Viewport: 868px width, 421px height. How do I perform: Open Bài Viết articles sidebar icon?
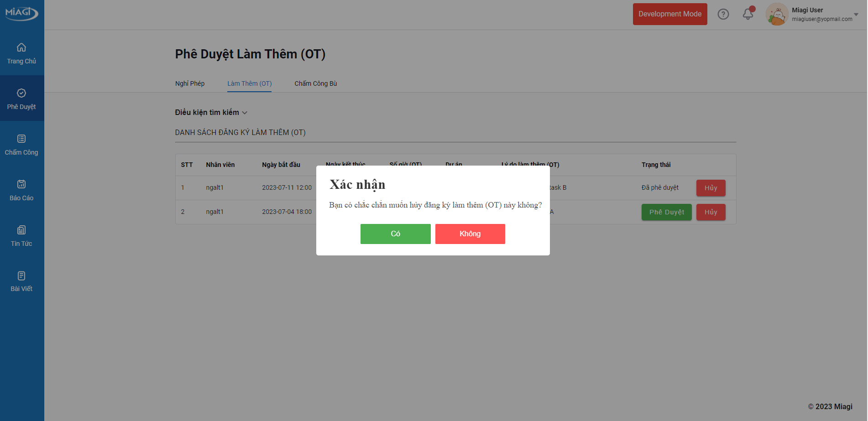(x=21, y=275)
